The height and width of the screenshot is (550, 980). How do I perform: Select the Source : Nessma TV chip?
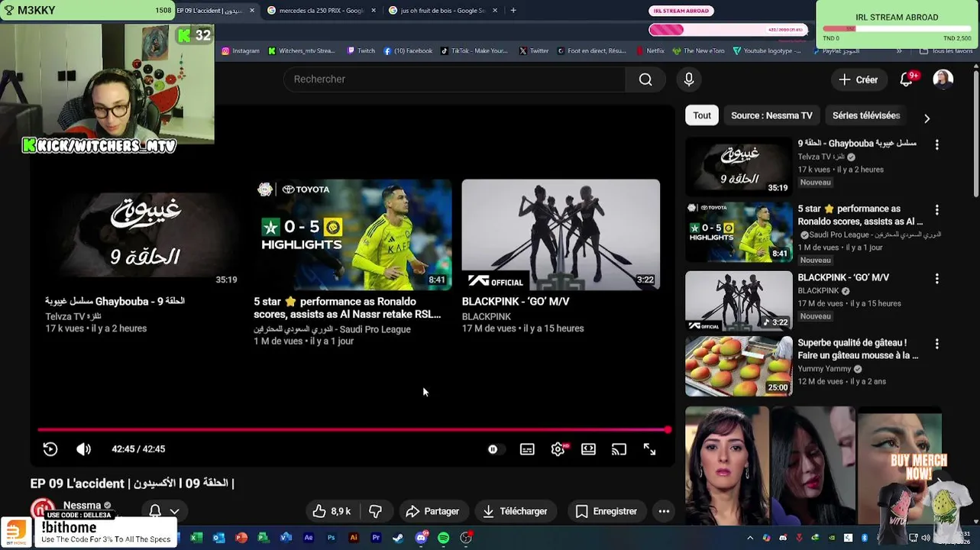point(771,115)
